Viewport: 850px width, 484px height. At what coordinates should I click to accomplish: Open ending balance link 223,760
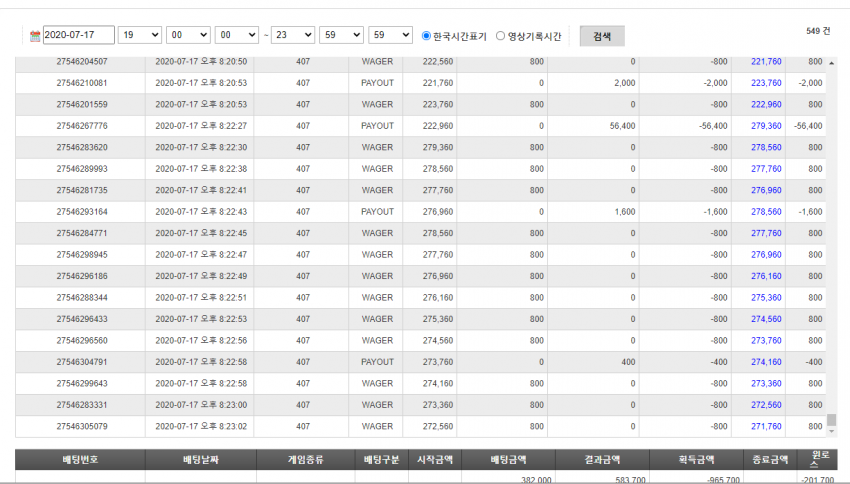[x=766, y=83]
